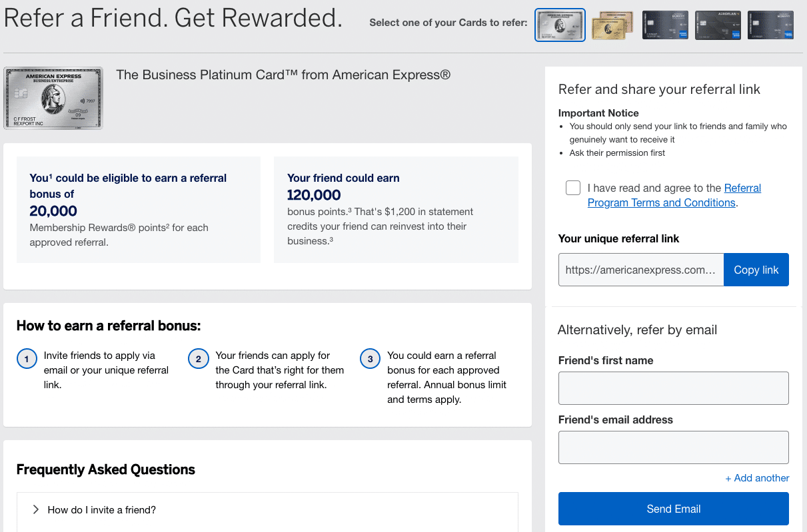Expand the 'How do I invite a friend?' FAQ
Viewport: 807px width, 532px height.
[102, 510]
